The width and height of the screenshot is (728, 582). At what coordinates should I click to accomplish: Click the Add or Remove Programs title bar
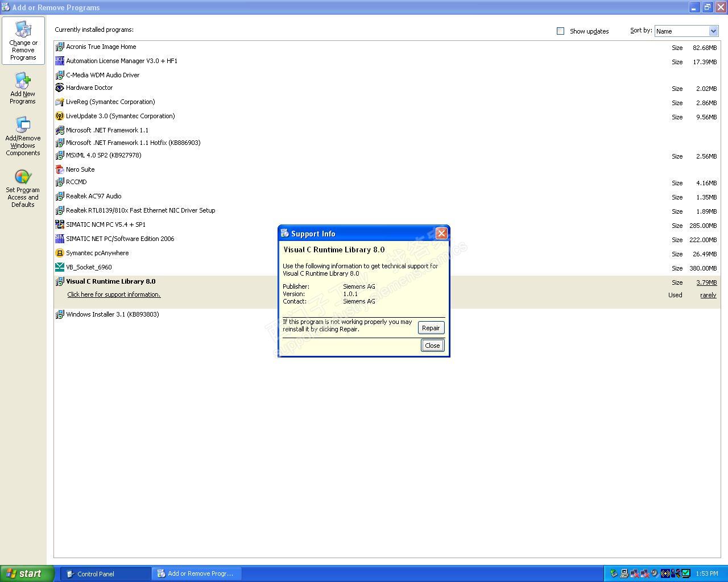pyautogui.click(x=364, y=7)
